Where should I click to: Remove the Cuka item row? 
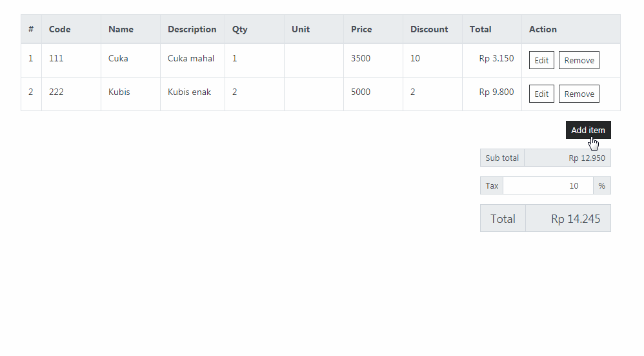click(x=579, y=60)
